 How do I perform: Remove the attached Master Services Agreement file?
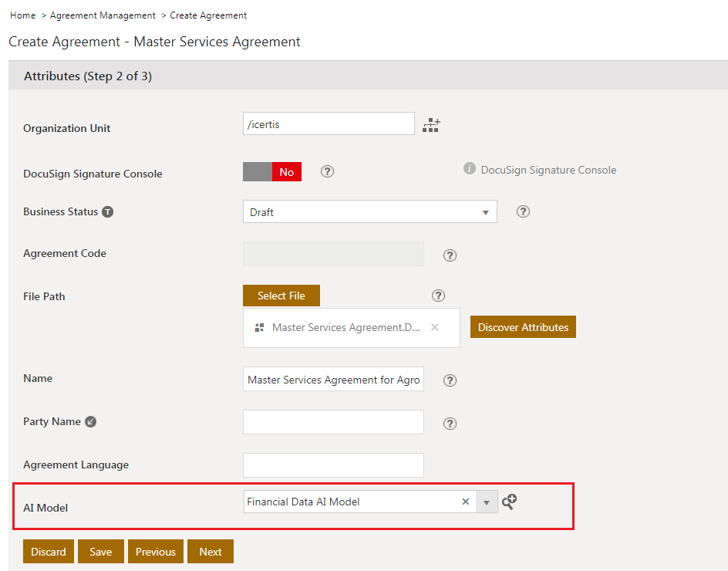pos(435,327)
